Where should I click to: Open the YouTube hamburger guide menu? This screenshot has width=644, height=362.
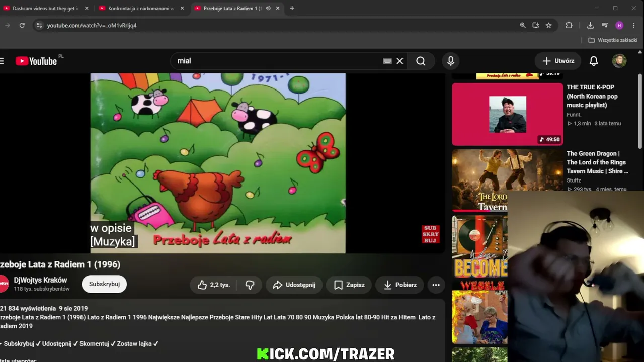tap(2, 61)
